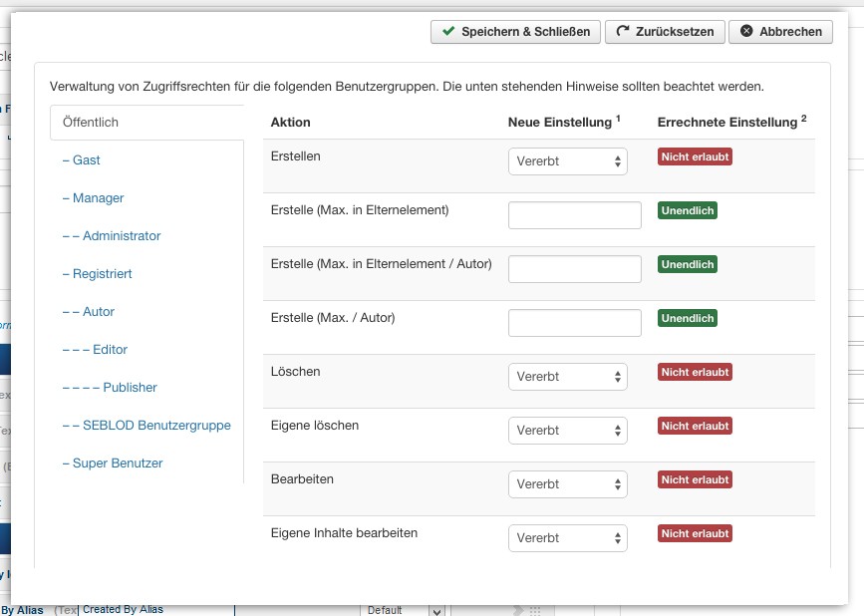Switch to the Gast group tab
The width and height of the screenshot is (864, 616).
point(81,160)
